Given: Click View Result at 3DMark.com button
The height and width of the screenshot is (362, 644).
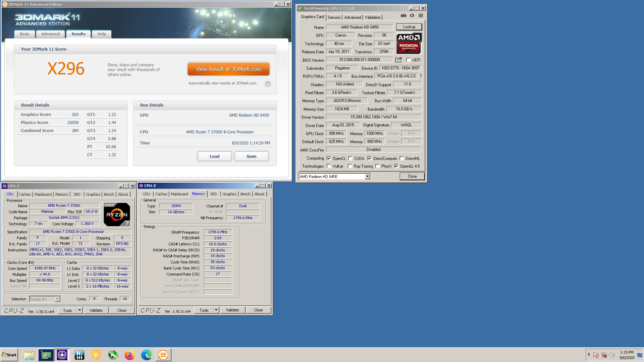Looking at the screenshot, I should (x=228, y=69).
